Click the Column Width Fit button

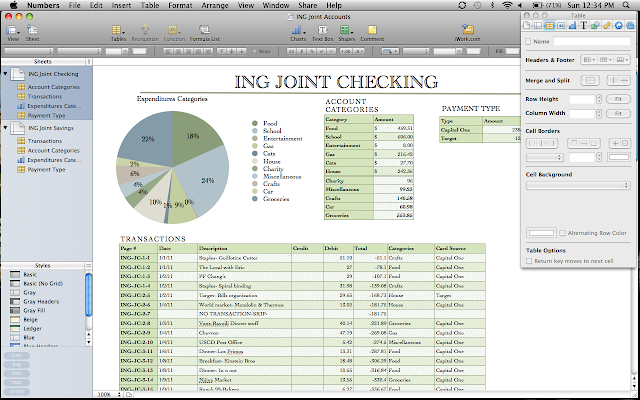click(619, 113)
